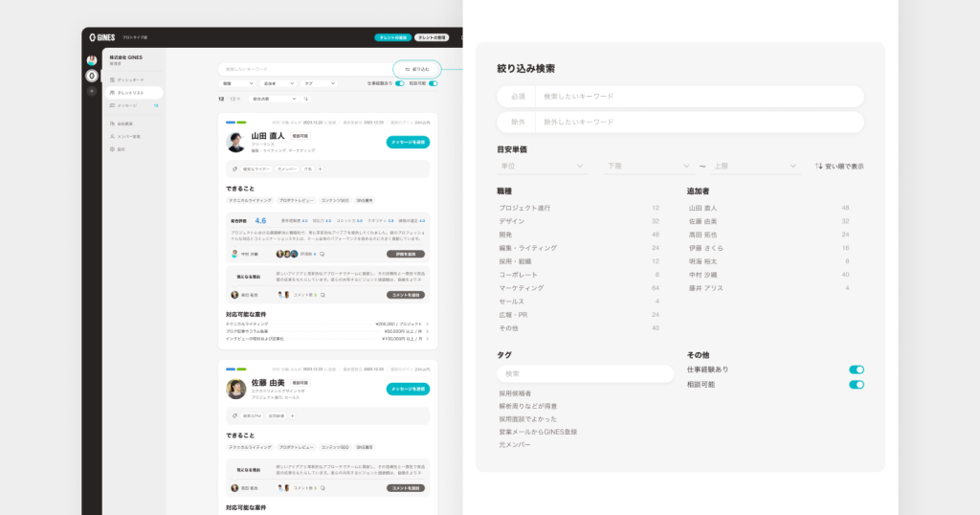Image resolution: width=980 pixels, height=515 pixels.
Task: Click the add-tag plus icon on 山田 直人's card
Action: click(320, 168)
